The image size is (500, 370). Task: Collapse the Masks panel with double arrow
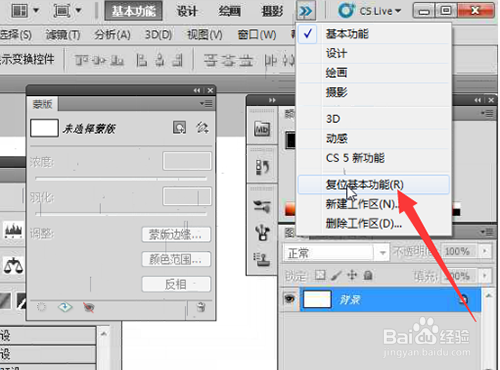(197, 90)
